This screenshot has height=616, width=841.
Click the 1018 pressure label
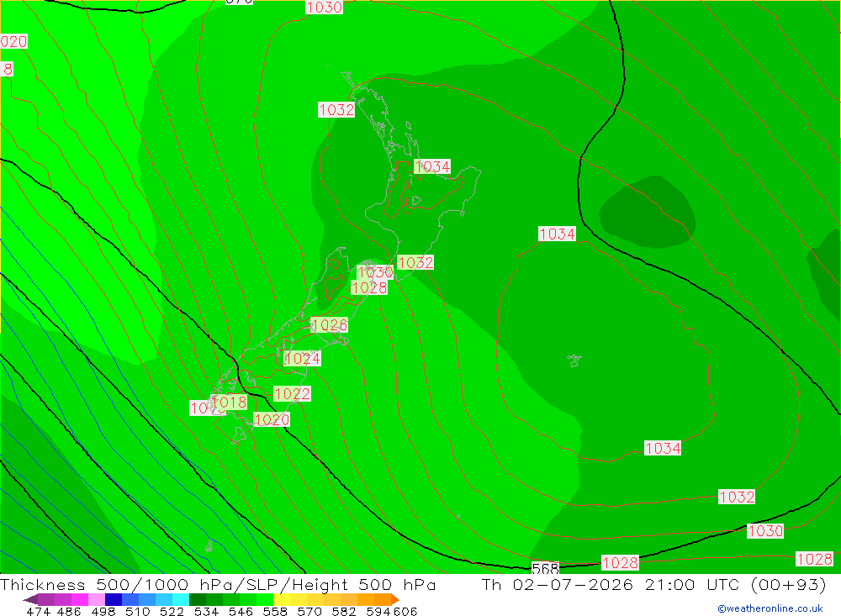tap(229, 402)
